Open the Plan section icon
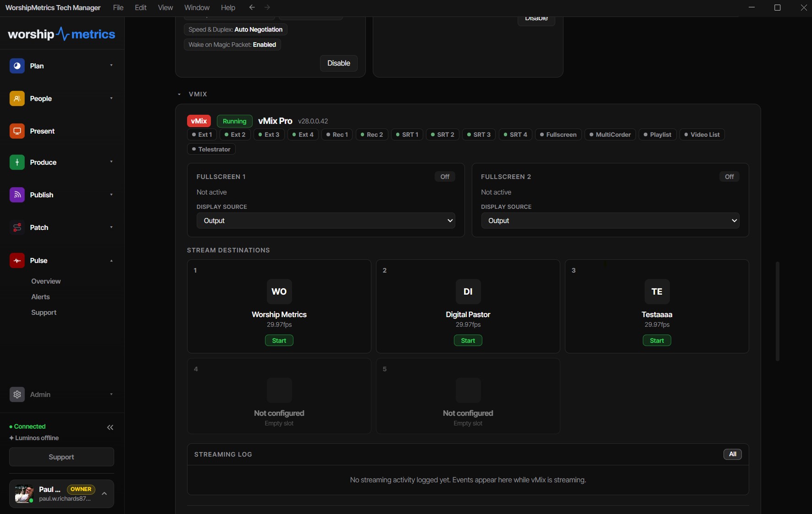812x514 pixels. (x=17, y=66)
